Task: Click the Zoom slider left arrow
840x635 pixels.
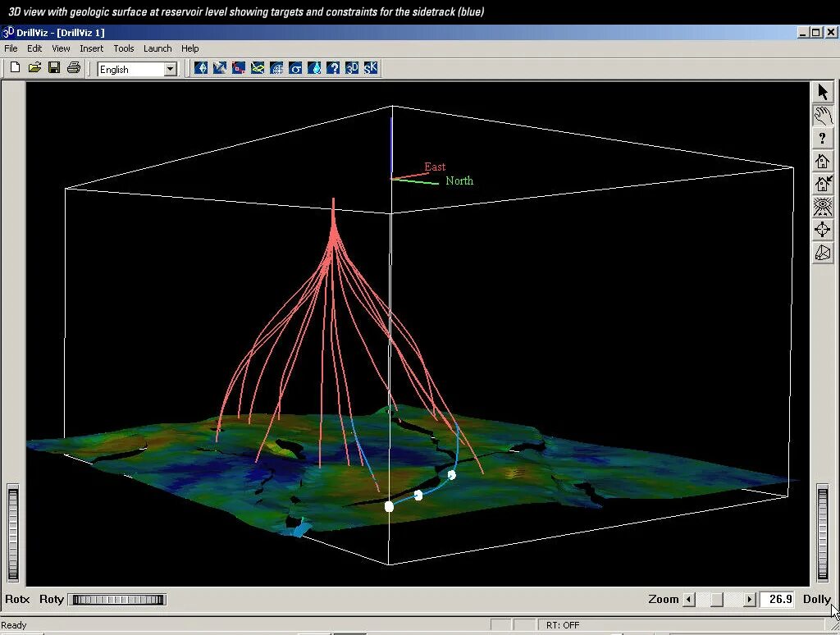Action: click(x=689, y=599)
